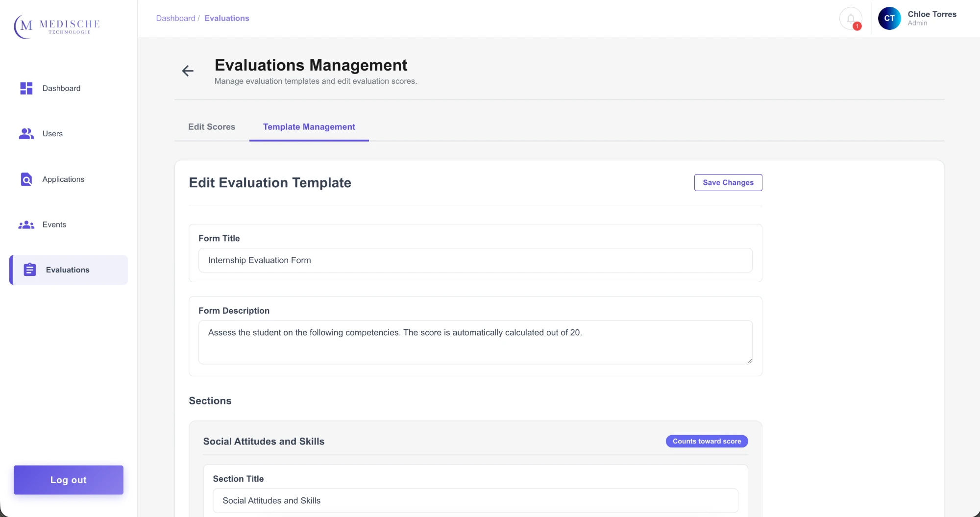980x517 pixels.
Task: Click the CT user avatar
Action: [889, 19]
